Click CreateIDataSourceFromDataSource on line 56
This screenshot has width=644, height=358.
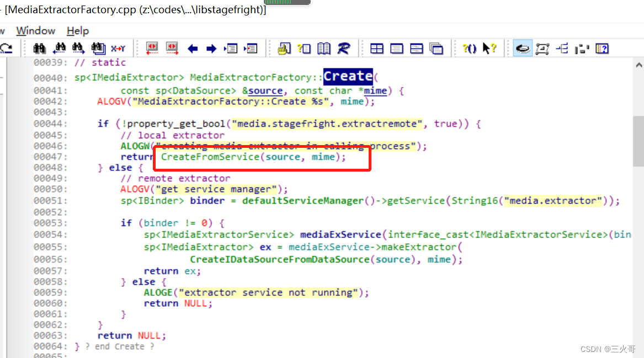280,259
